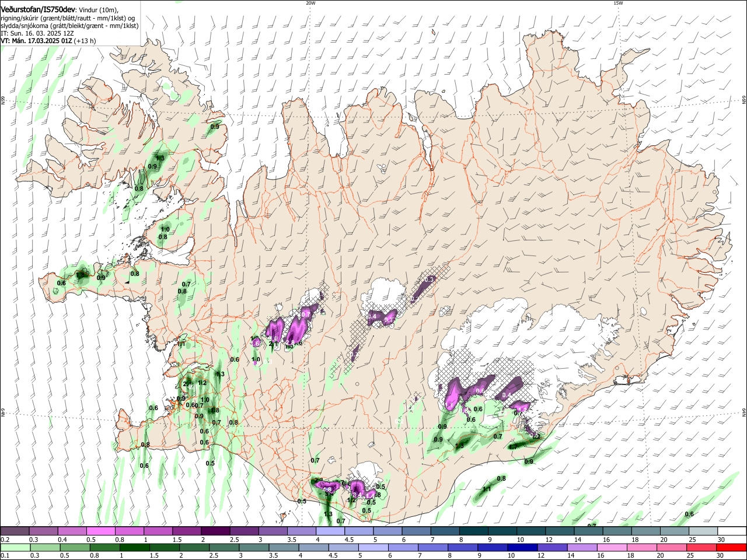This screenshot has width=747, height=560.
Task: Pick the white swatch above 30 on snow scale
Action: (731, 531)
